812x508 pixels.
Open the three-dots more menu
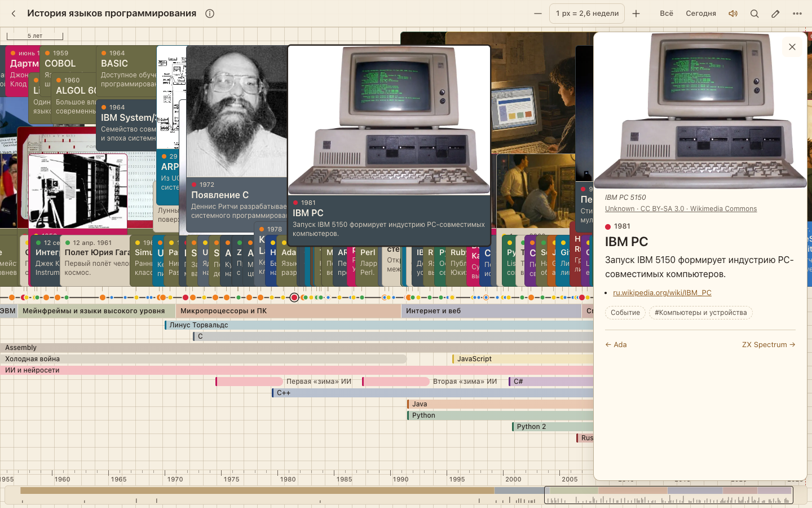pyautogui.click(x=797, y=14)
